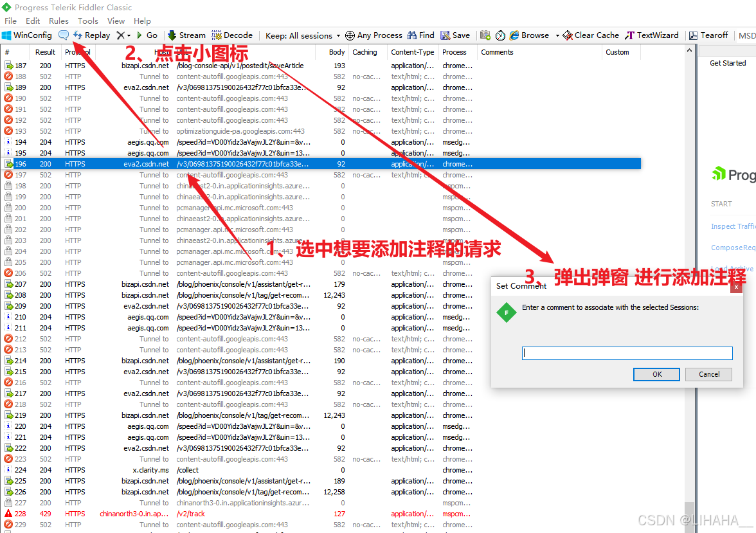Click the Browse toolbar button
The height and width of the screenshot is (533, 756).
tap(530, 35)
